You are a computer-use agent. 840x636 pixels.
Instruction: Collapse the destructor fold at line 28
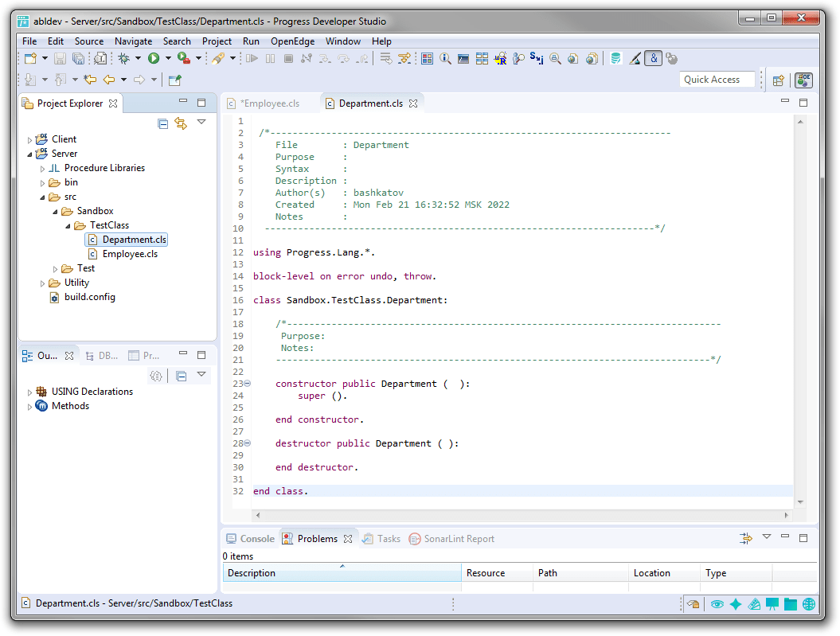click(x=248, y=443)
